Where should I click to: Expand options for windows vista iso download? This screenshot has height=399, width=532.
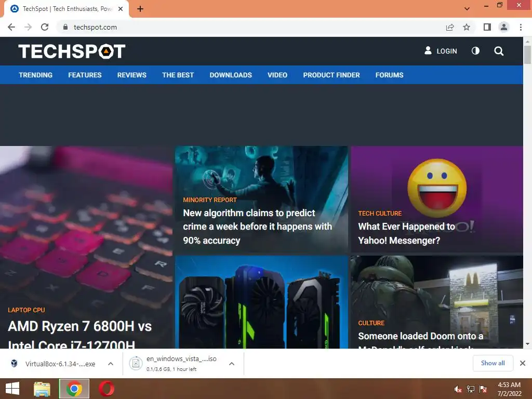click(x=232, y=364)
